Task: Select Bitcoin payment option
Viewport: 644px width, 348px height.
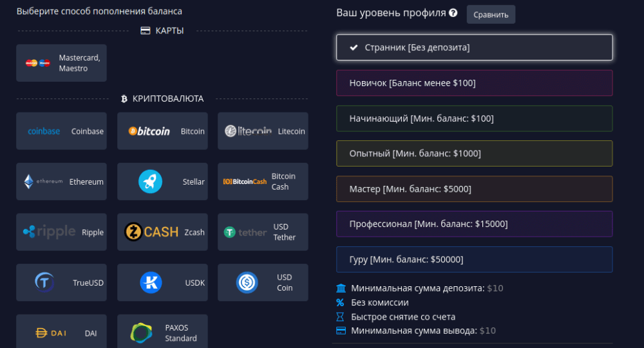Action: pos(162,131)
